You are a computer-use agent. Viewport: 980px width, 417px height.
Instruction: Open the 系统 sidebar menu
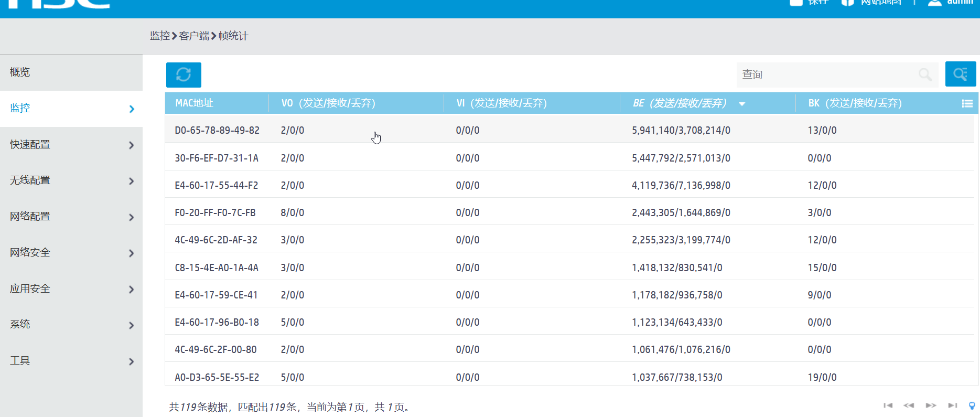coord(71,324)
